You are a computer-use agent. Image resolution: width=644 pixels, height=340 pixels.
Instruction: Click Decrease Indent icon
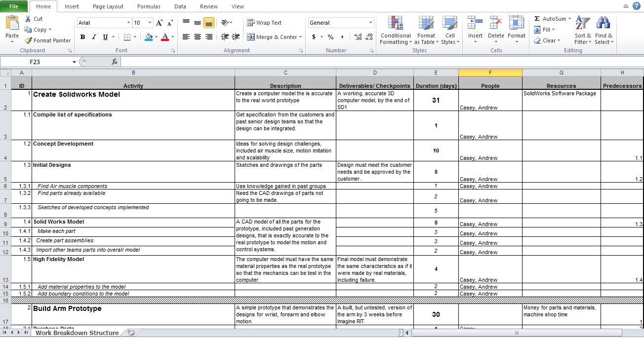pyautogui.click(x=225, y=37)
